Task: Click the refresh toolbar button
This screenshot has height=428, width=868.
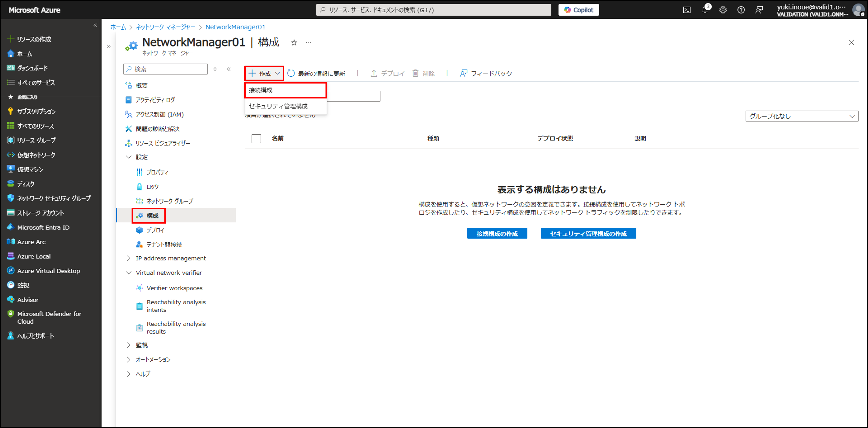Action: coord(316,73)
